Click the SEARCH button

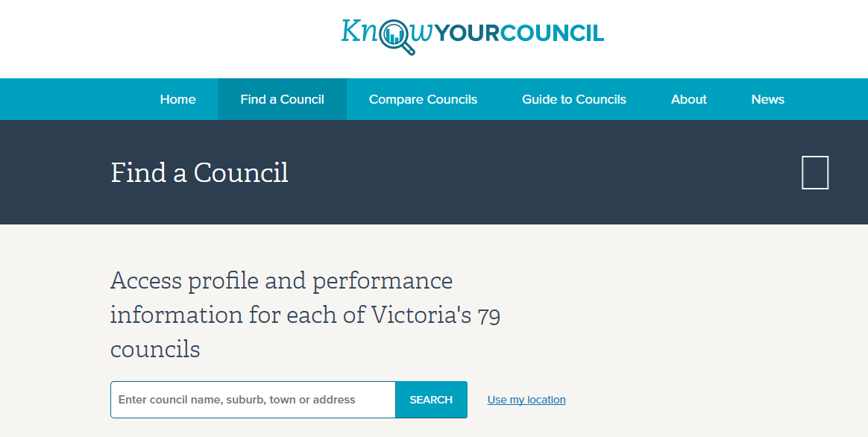[431, 399]
